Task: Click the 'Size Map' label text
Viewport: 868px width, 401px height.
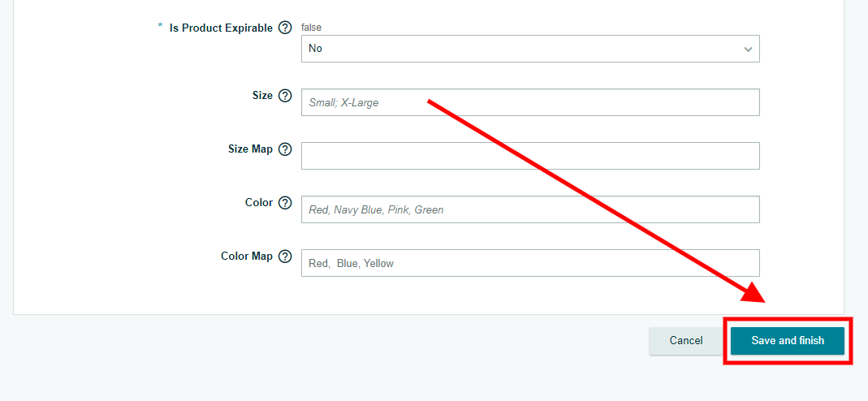Action: click(250, 149)
